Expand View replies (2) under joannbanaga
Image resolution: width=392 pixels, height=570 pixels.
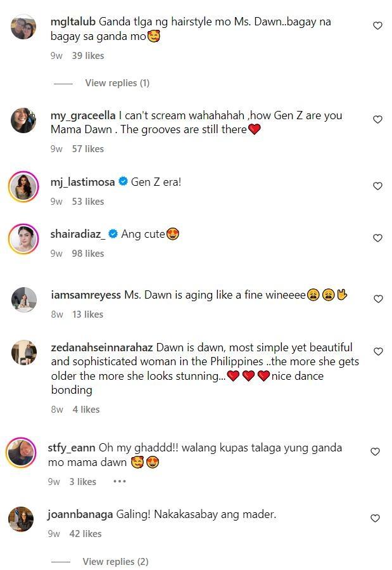click(x=115, y=562)
